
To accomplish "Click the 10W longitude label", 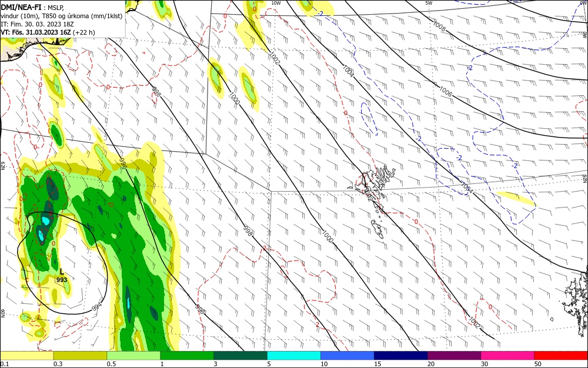I will tap(276, 3).
